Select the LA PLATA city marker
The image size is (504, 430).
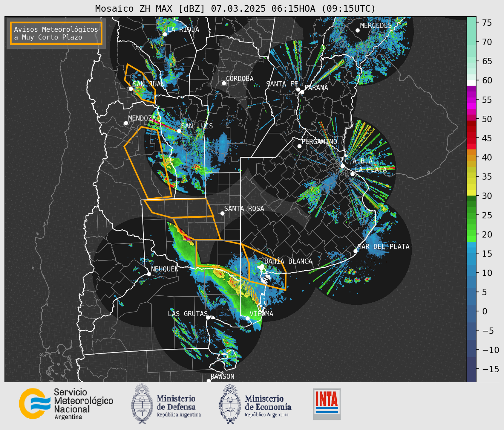[353, 174]
